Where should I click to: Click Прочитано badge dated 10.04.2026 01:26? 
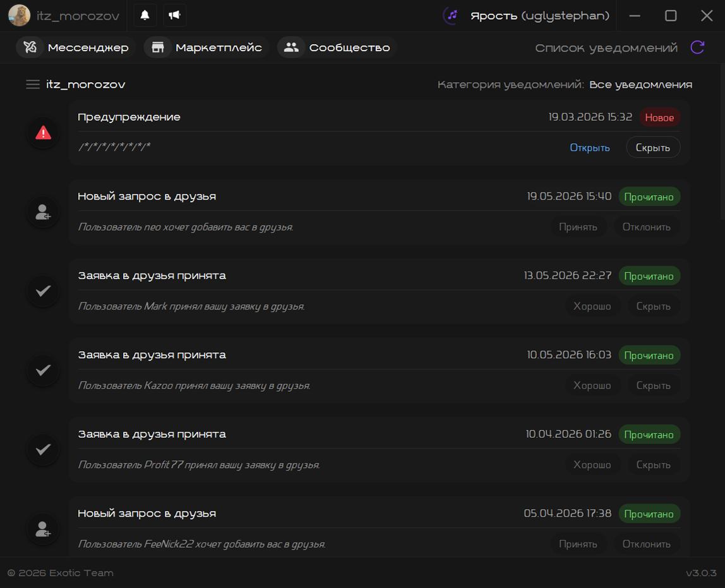point(649,435)
